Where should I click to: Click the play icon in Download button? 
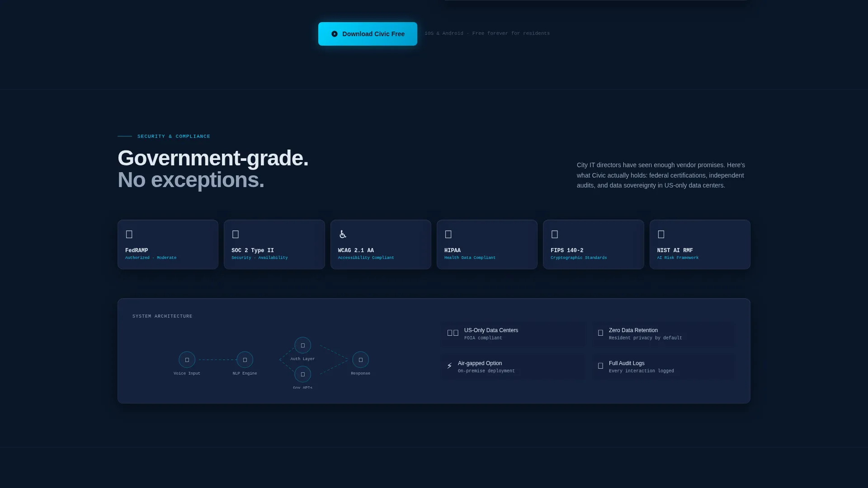335,34
